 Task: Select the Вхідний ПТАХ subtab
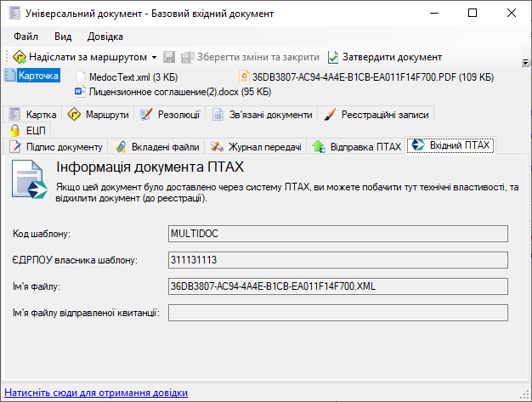(450, 145)
